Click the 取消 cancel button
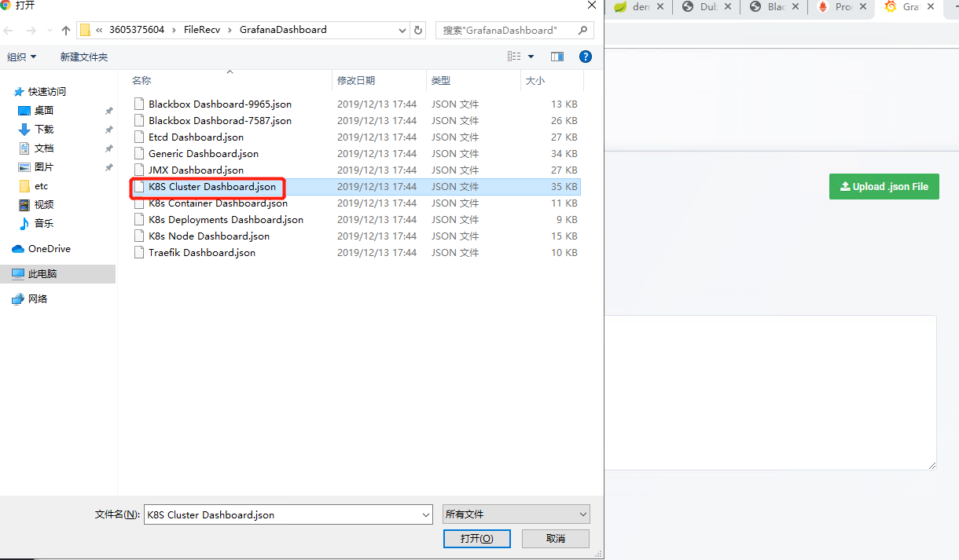The height and width of the screenshot is (560, 959). point(555,539)
